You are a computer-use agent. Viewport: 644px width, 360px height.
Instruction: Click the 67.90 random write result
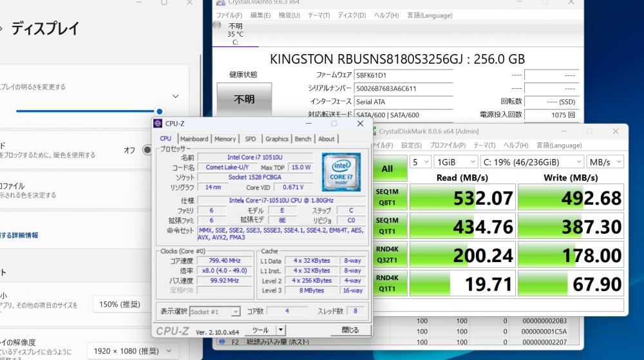click(571, 283)
